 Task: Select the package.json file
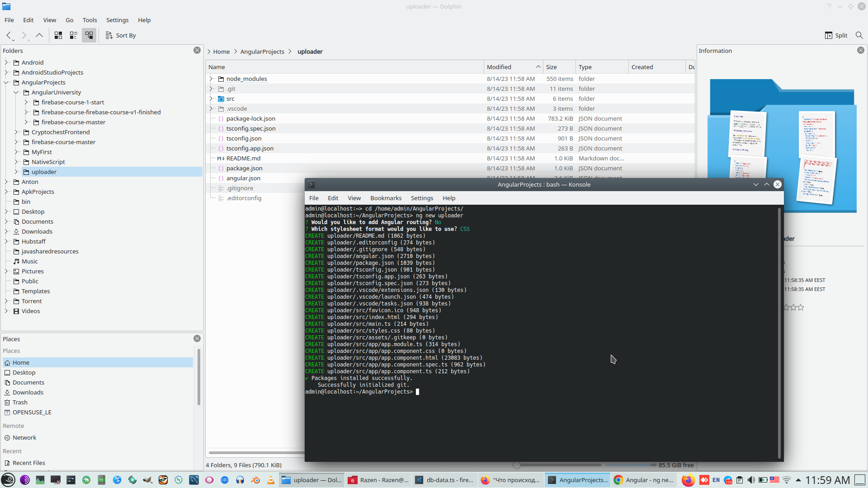[x=244, y=168]
